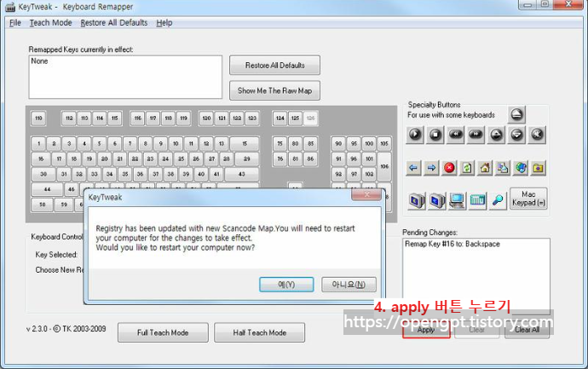The width and height of the screenshot is (588, 369).
Task: Click the Full Teach Mode button
Action: pos(163,332)
